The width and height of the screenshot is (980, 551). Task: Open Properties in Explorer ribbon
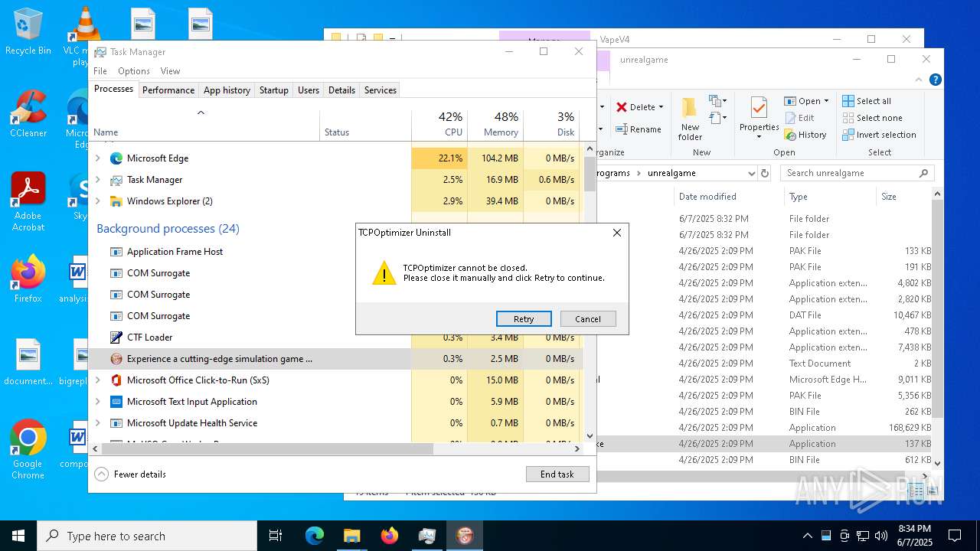click(x=759, y=119)
